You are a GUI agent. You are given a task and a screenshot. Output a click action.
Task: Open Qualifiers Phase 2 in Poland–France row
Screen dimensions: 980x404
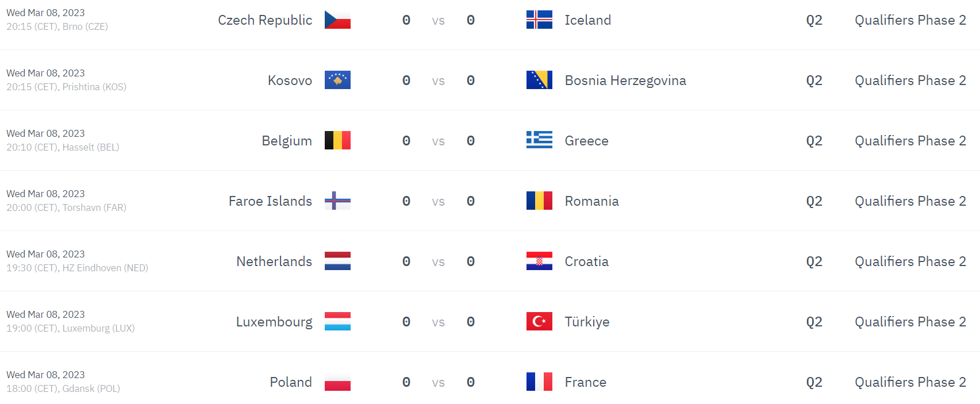(x=910, y=382)
